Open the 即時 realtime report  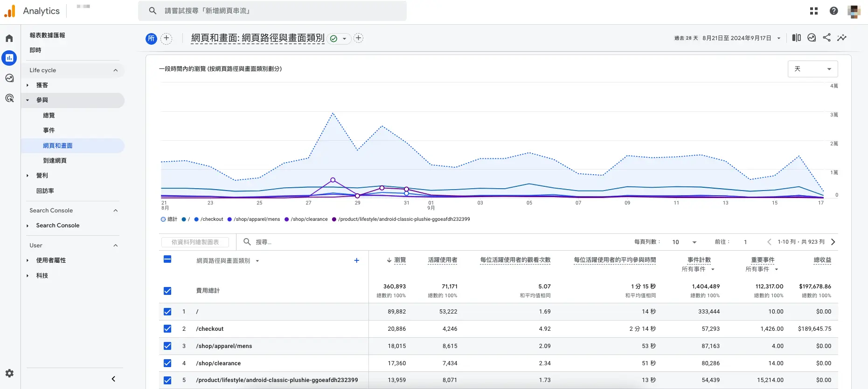(x=35, y=50)
